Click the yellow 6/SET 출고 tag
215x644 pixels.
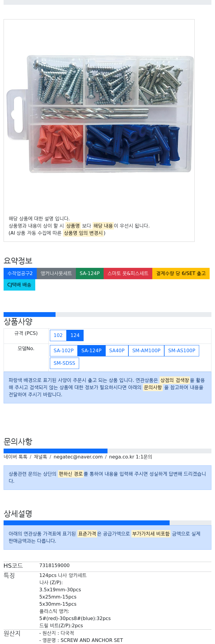[x=181, y=273]
